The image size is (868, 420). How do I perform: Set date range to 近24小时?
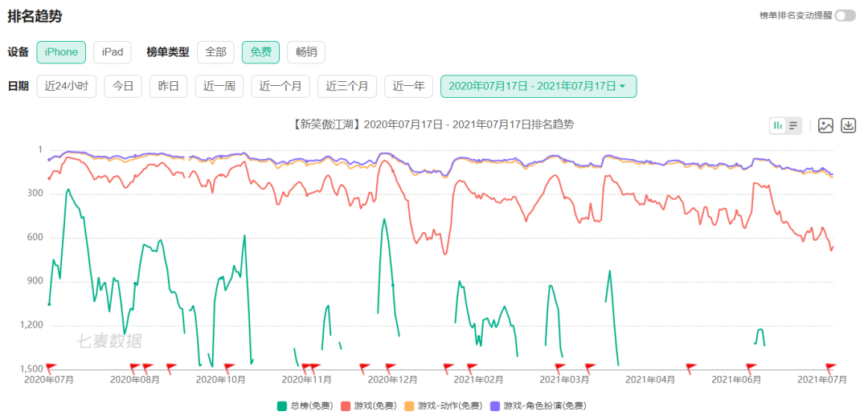tap(67, 86)
